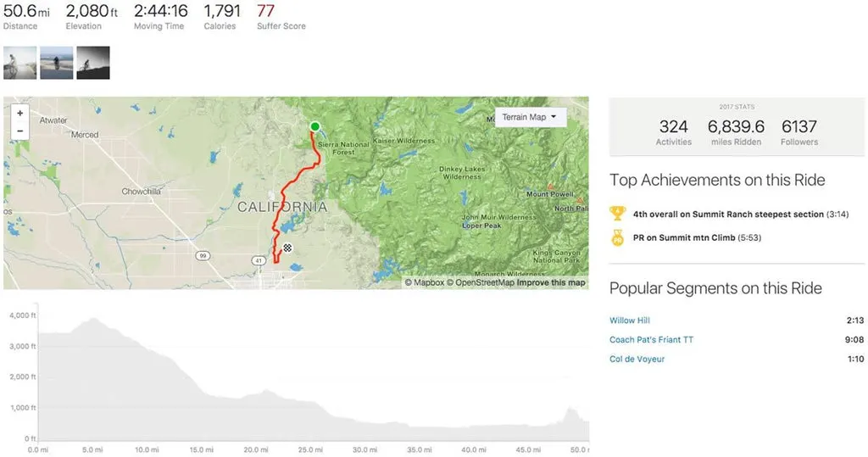Screen dimensions: 868x457
Task: Zoom in on the ride map
Action: (20, 113)
